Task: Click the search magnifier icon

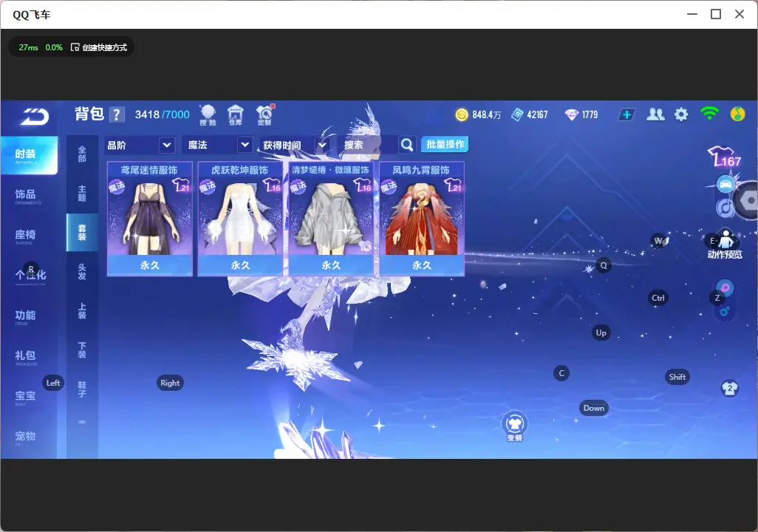Action: point(407,145)
